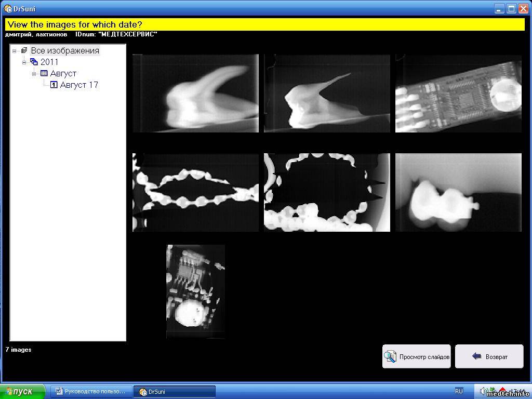
Task: Select the vertical circuit board X-ray thumbnail
Action: click(x=195, y=291)
